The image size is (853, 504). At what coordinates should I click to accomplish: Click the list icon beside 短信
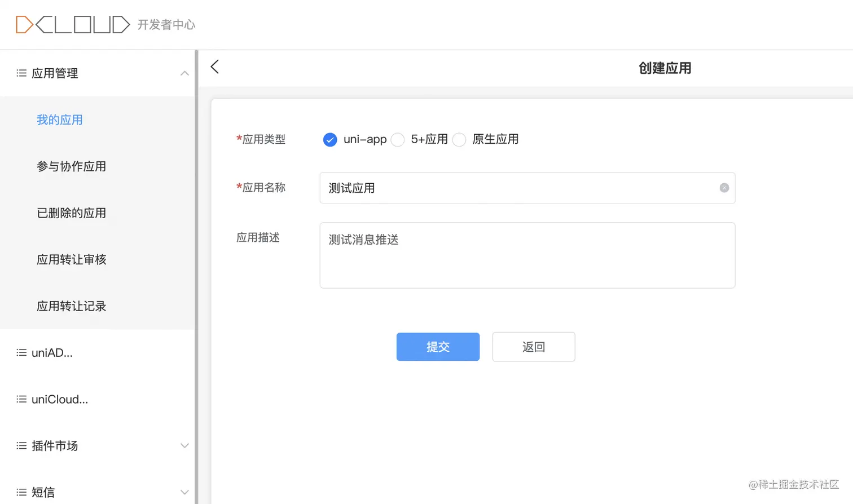[x=21, y=492]
